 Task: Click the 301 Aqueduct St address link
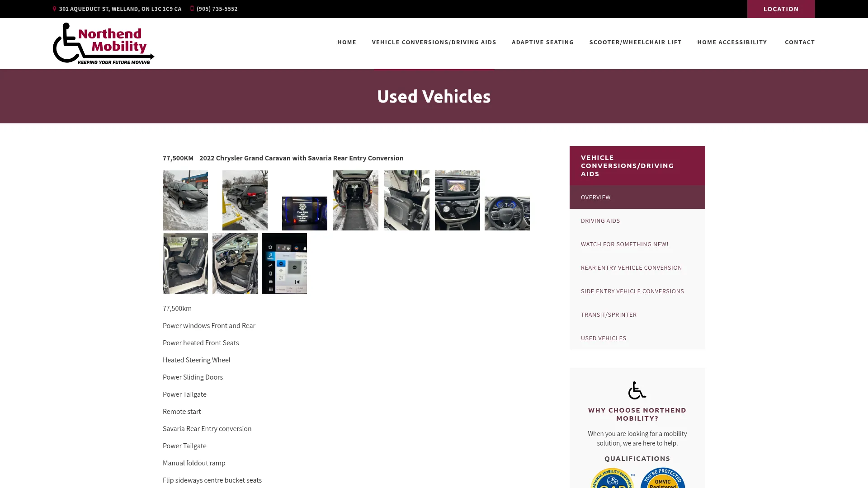tap(120, 9)
